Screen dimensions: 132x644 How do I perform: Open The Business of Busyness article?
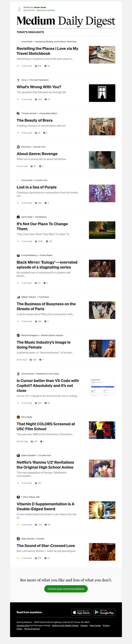pos(46,306)
